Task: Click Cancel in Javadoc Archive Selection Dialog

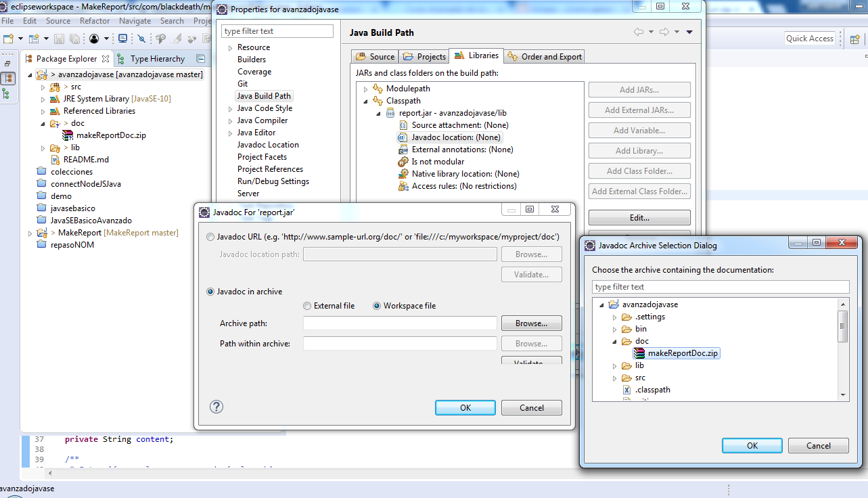Action: tap(819, 445)
